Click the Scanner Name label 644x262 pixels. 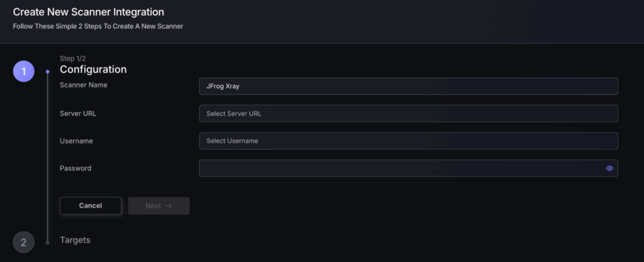[x=84, y=85]
